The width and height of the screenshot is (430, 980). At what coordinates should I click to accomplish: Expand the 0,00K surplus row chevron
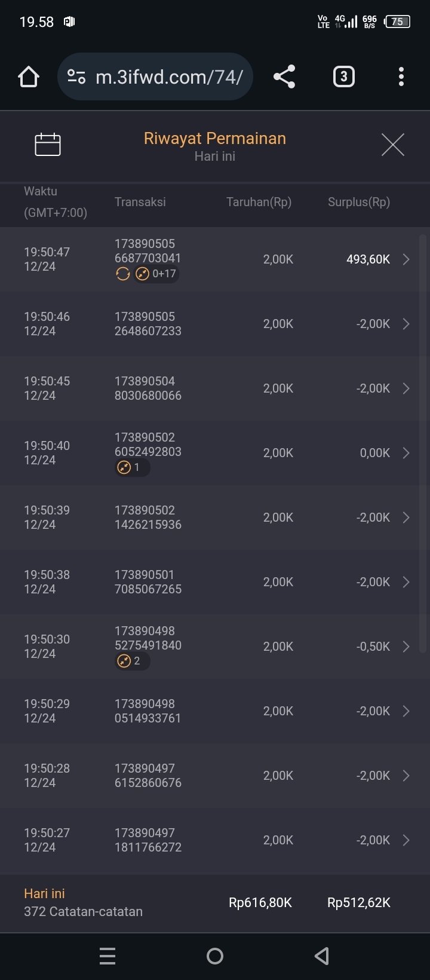point(406,453)
